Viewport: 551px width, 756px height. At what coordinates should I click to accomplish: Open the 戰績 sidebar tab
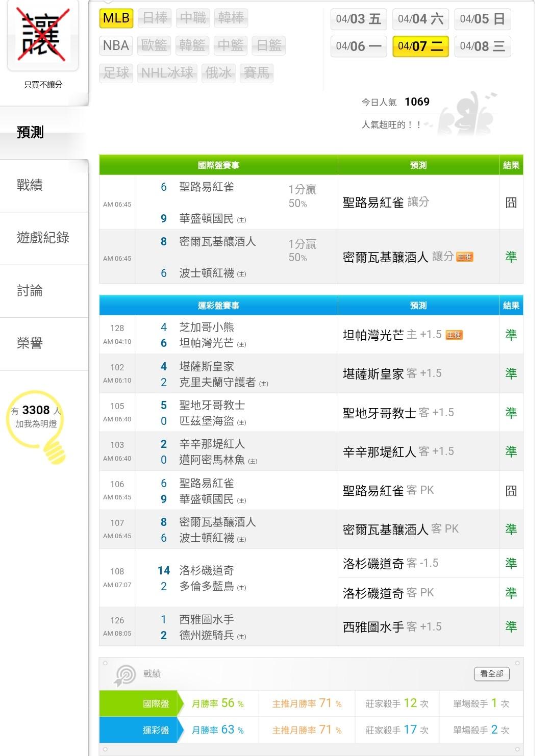point(30,185)
